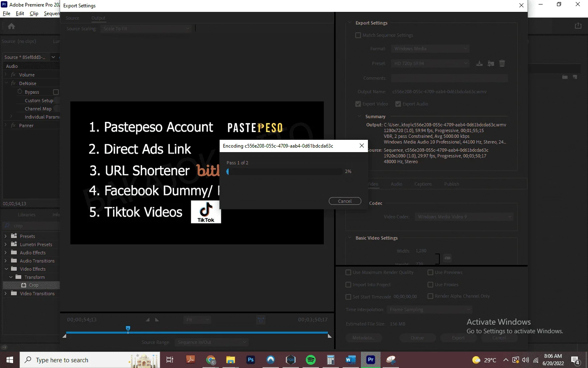Image resolution: width=588 pixels, height=368 pixels.
Task: Click the fx badge next to Panner
Action: [13, 126]
